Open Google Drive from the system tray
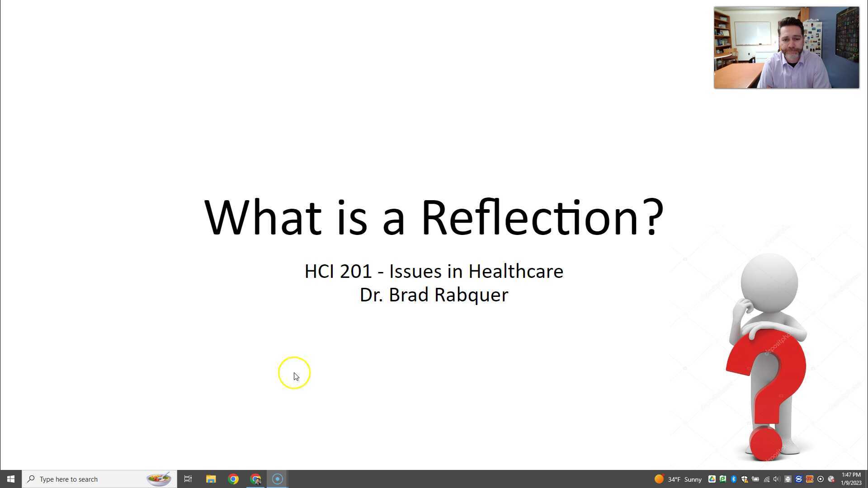The width and height of the screenshot is (868, 488). tap(712, 479)
